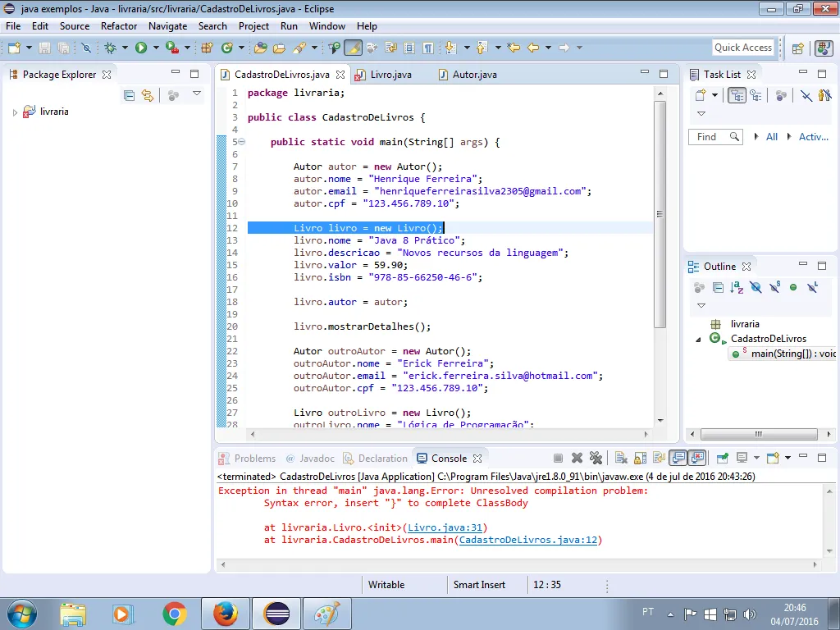The width and height of the screenshot is (840, 630).
Task: Sort Outline members alphabetically
Action: [737, 287]
